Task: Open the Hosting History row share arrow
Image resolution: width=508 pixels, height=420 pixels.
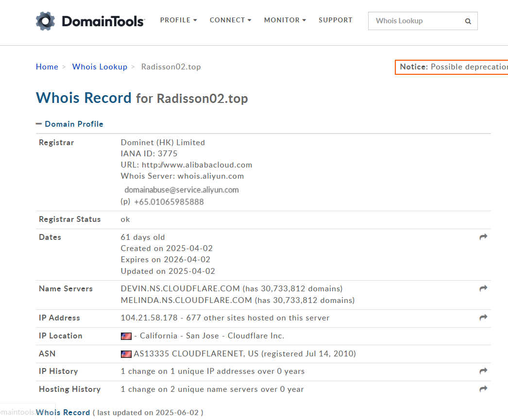Action: point(483,388)
